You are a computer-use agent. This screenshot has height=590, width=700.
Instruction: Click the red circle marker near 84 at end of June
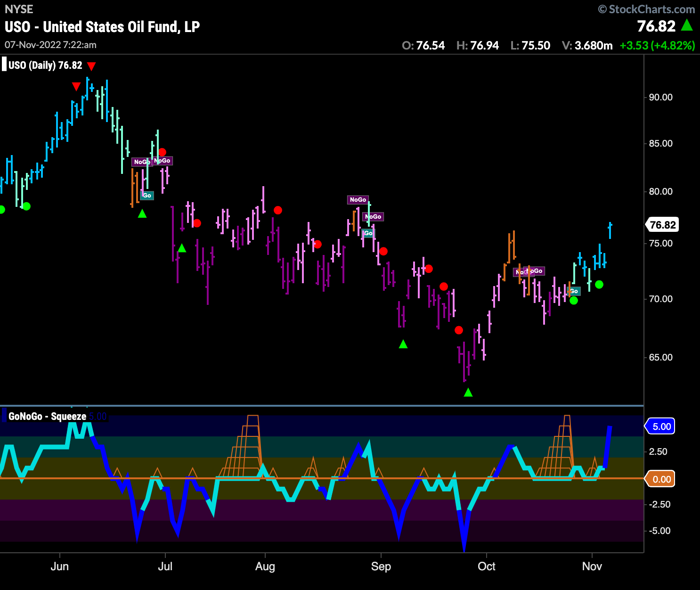click(162, 152)
